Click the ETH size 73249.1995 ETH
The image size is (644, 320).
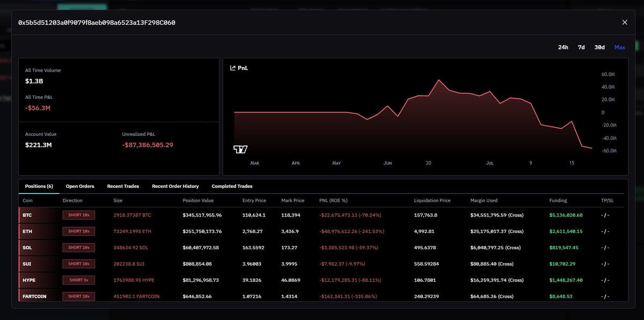click(132, 231)
